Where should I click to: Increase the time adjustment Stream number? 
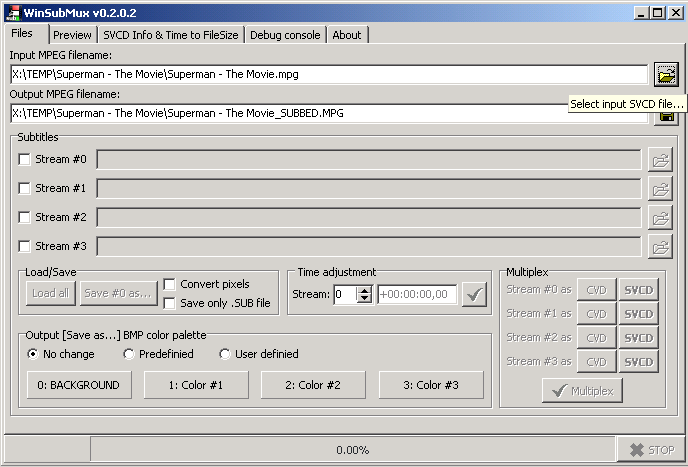364,290
